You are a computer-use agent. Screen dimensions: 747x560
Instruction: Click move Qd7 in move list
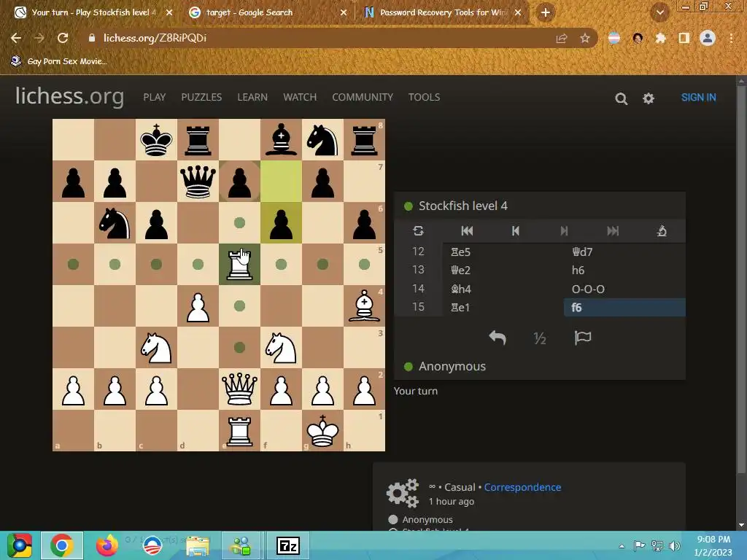pos(624,252)
